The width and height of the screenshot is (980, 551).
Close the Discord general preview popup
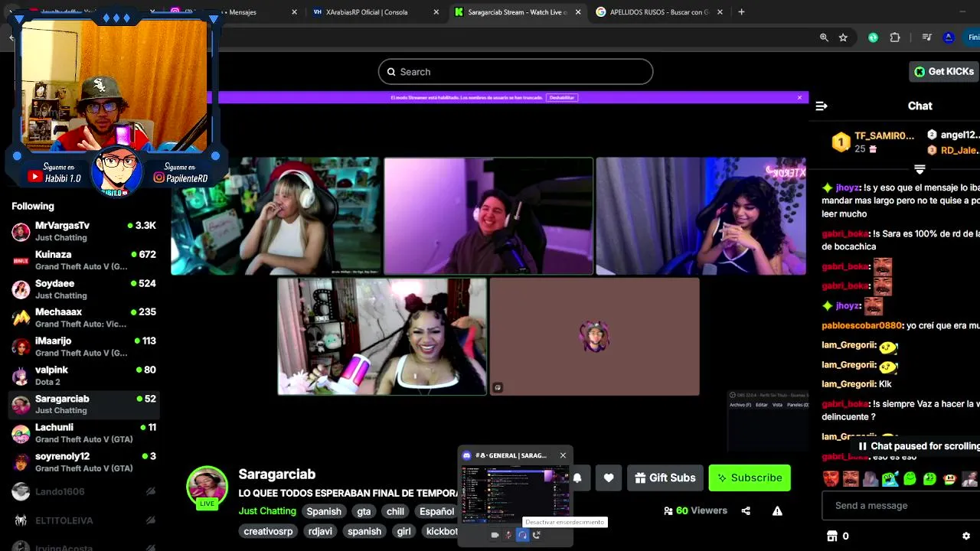click(x=563, y=455)
